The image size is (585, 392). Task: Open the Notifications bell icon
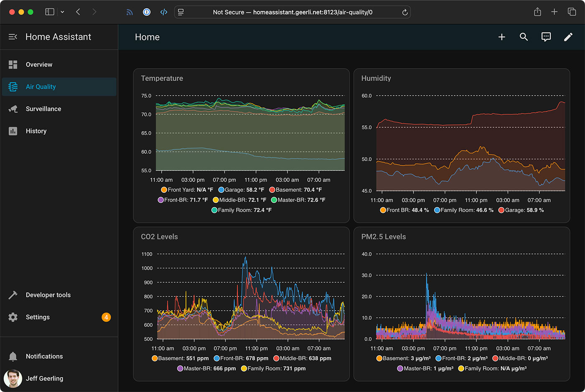tap(13, 357)
